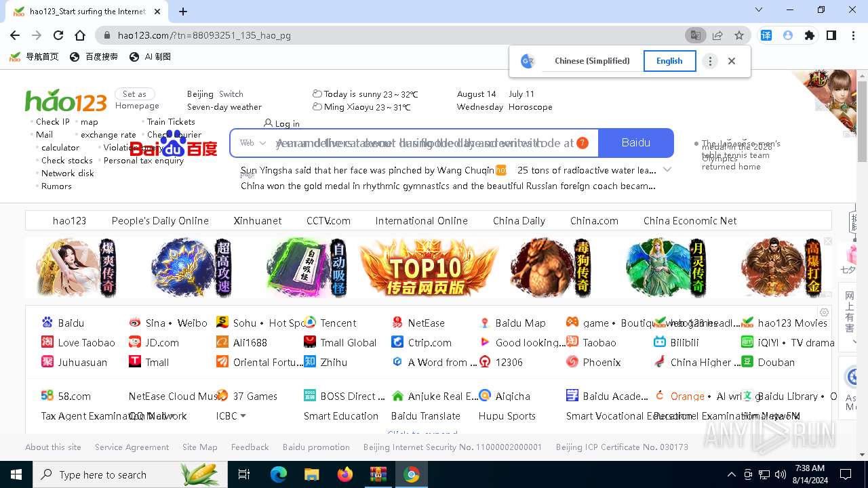Open International Online link
The image size is (868, 488).
pyautogui.click(x=421, y=221)
